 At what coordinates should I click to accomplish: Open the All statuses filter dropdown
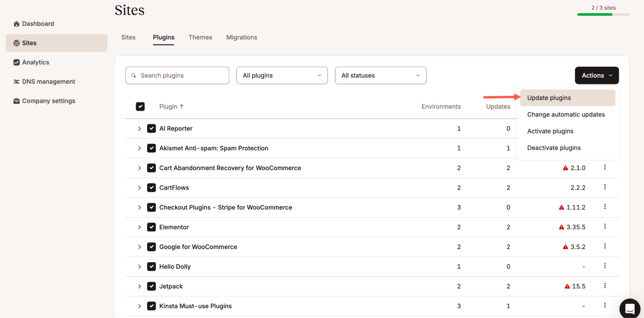point(380,75)
